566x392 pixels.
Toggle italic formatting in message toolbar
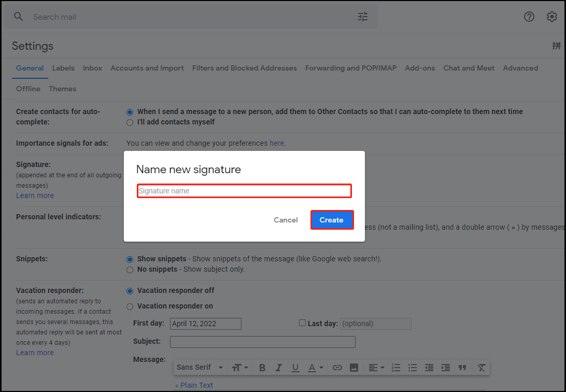[x=279, y=368]
